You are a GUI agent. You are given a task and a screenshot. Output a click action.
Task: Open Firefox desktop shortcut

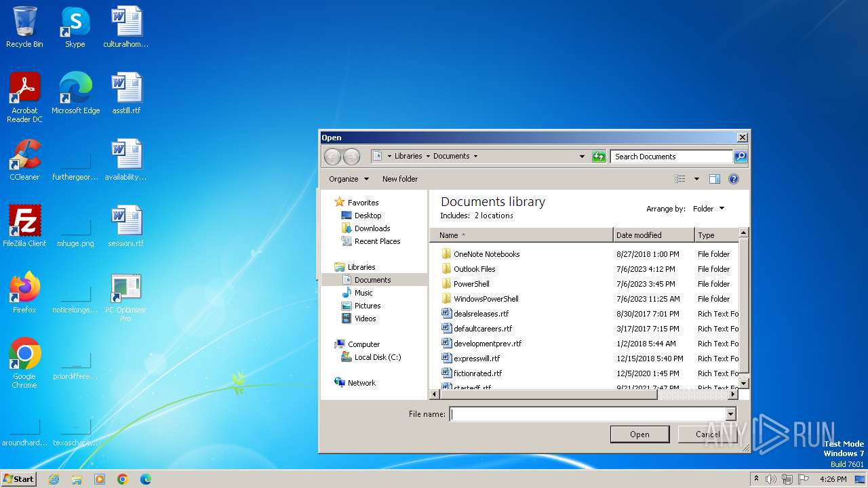point(24,293)
